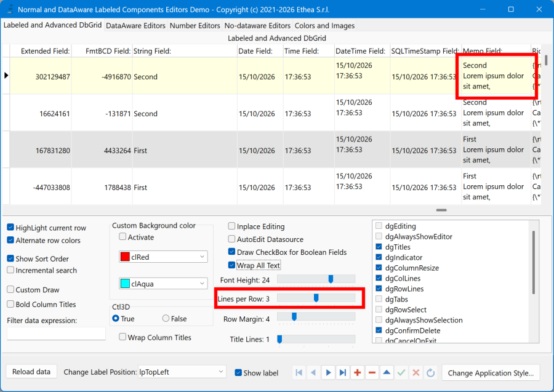Toggle Draw CheckBox for Boolean Fields
Image resolution: width=554 pixels, height=392 pixels.
click(232, 252)
